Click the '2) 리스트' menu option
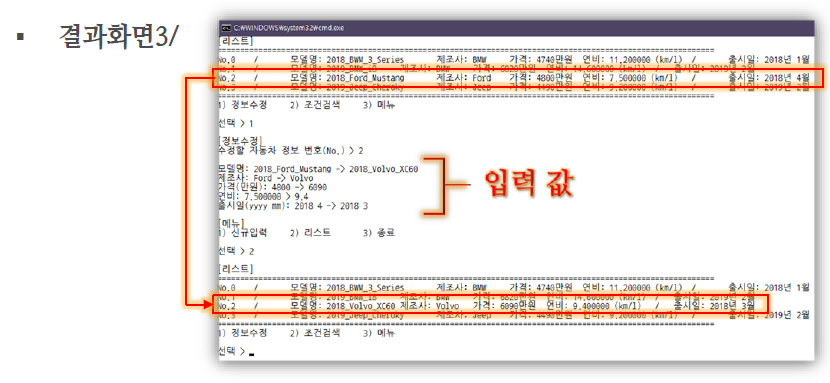The image size is (830, 383). (x=311, y=233)
